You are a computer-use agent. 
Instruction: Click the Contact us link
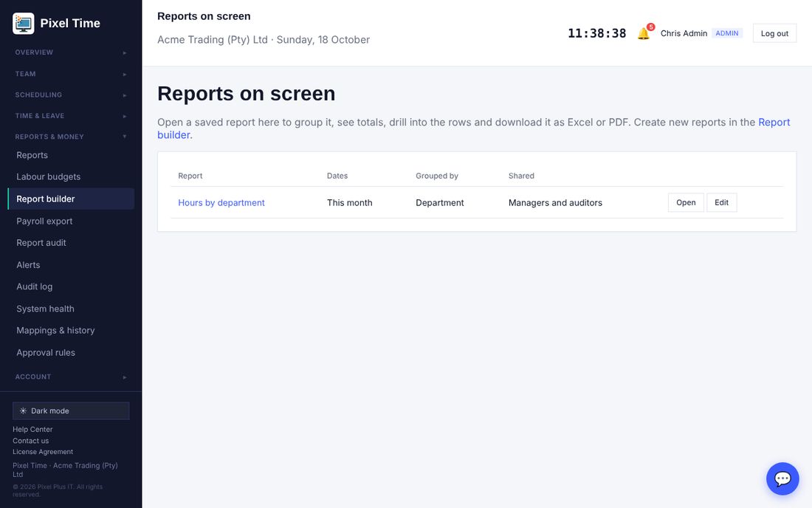(x=30, y=441)
